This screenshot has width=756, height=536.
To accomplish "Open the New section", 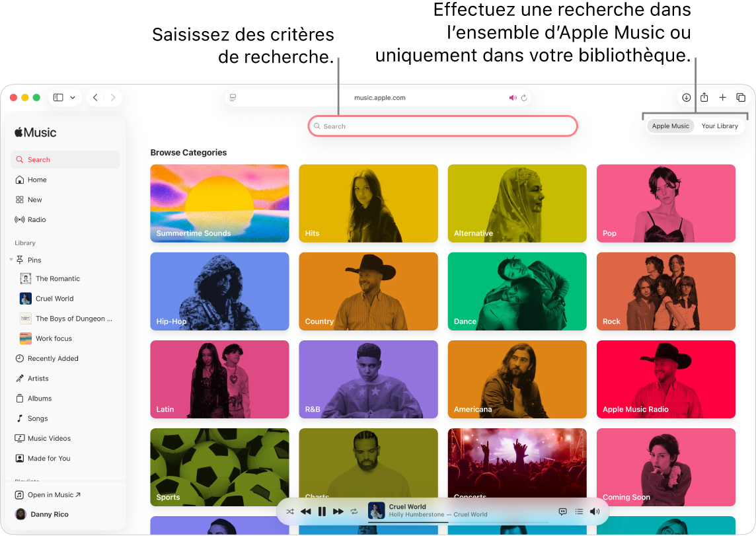I will [65, 200].
